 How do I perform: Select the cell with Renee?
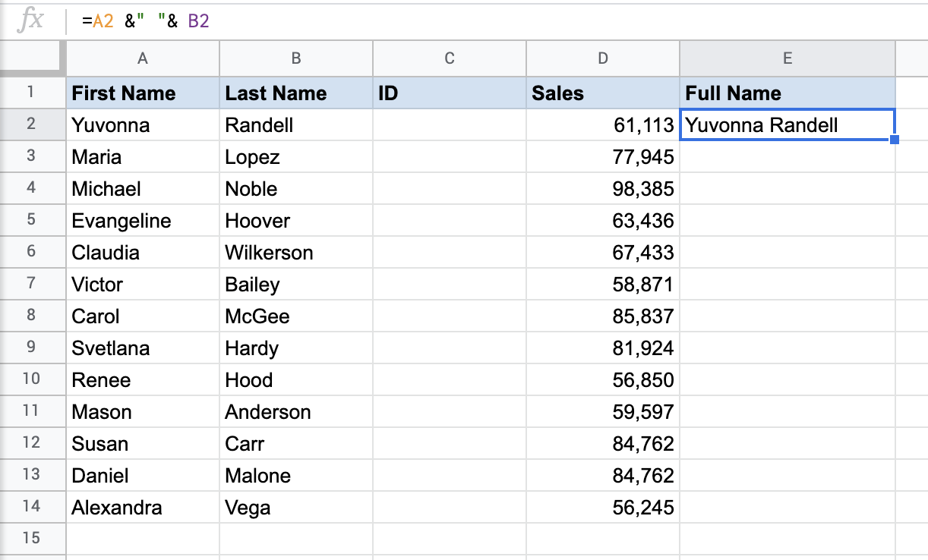143,379
